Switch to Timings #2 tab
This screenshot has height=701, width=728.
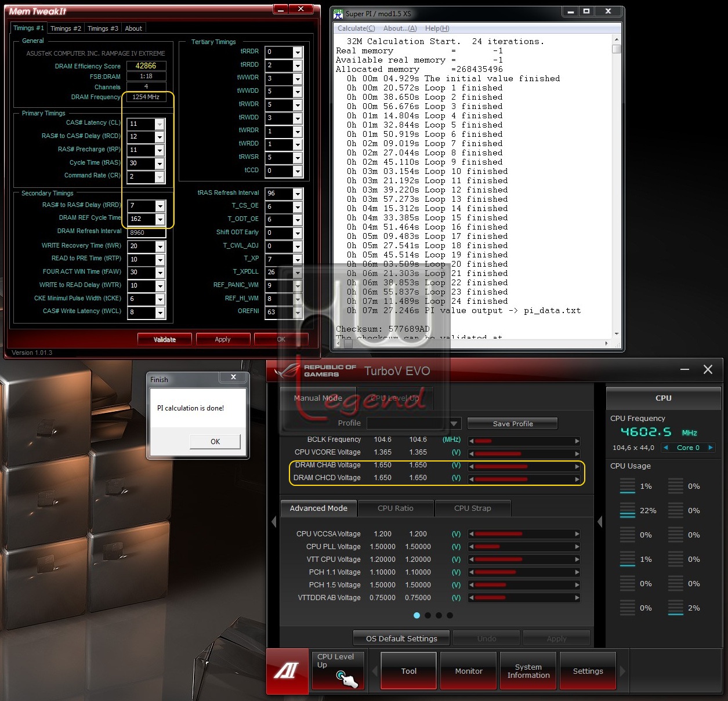coord(66,28)
